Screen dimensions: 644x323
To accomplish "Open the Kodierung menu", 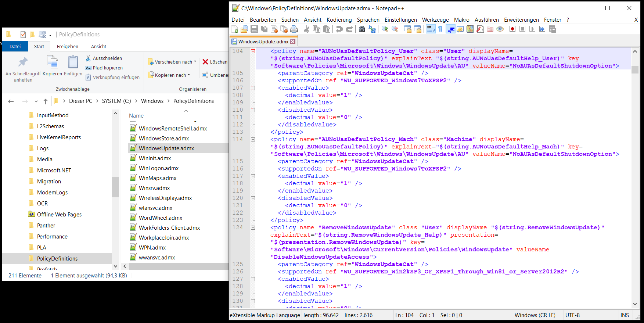I will pos(339,20).
